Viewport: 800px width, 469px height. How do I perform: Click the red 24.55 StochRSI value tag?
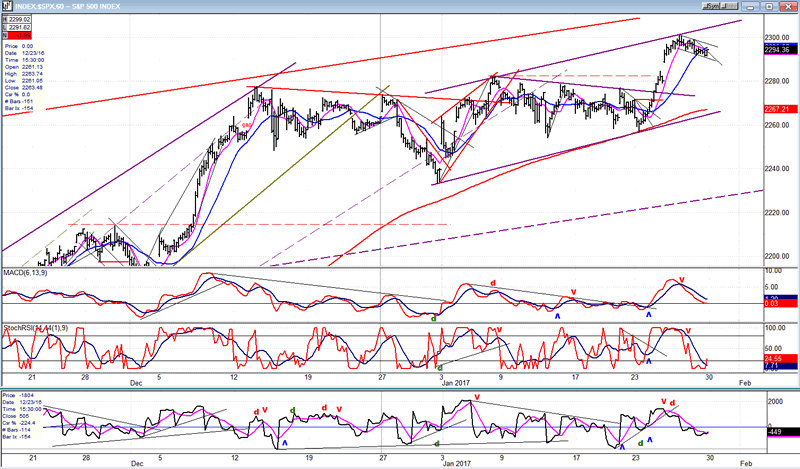point(781,357)
